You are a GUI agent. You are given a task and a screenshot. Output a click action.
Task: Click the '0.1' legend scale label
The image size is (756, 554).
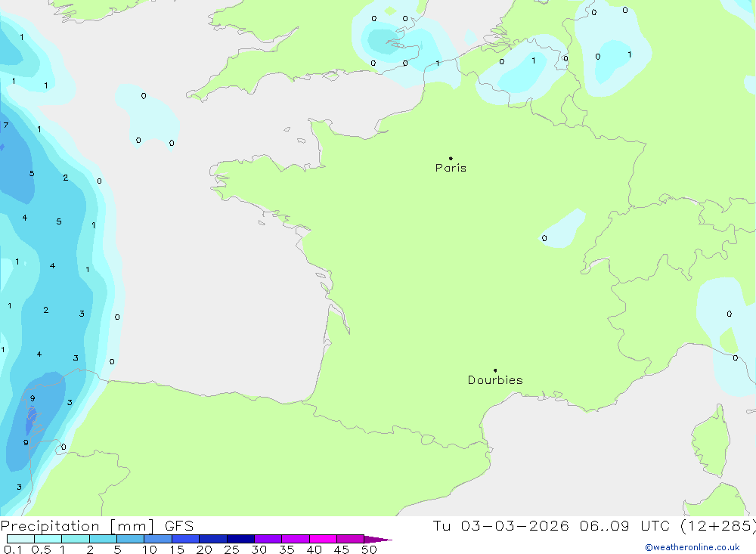pyautogui.click(x=13, y=549)
